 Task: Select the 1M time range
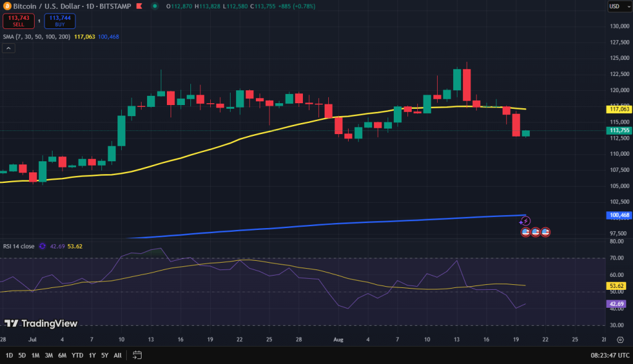[x=35, y=355]
